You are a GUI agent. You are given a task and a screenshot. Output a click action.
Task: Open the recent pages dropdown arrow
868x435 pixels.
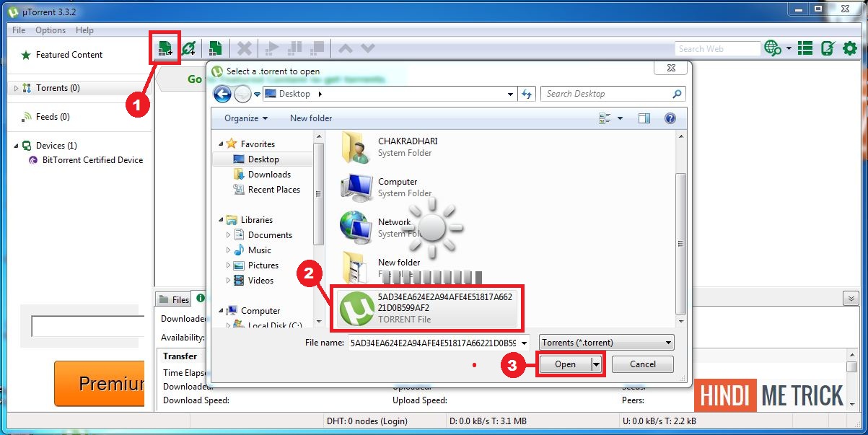coord(257,95)
